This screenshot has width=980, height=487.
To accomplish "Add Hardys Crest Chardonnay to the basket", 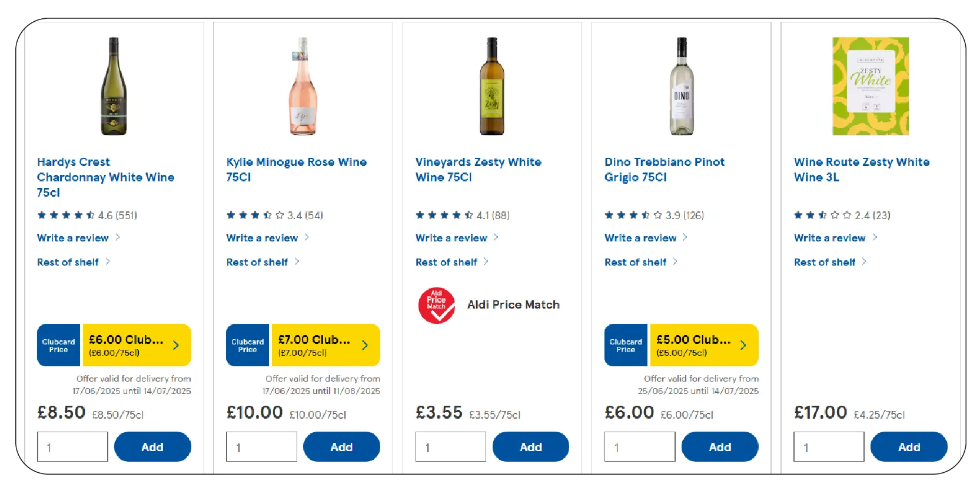I will tap(152, 446).
